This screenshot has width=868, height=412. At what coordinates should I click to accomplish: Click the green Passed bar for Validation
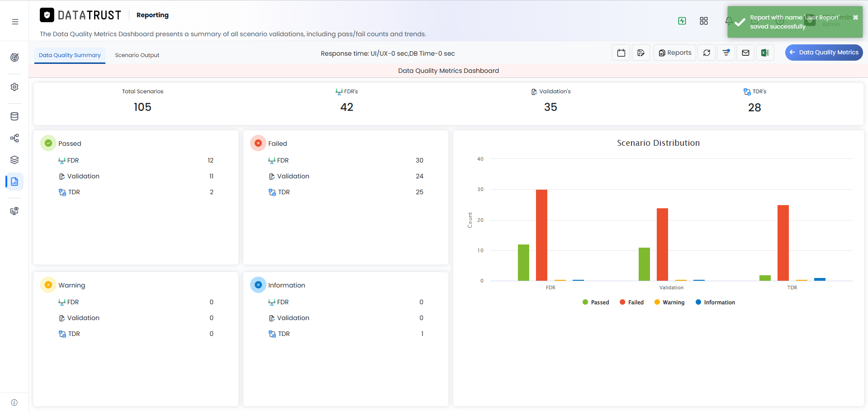tap(644, 264)
